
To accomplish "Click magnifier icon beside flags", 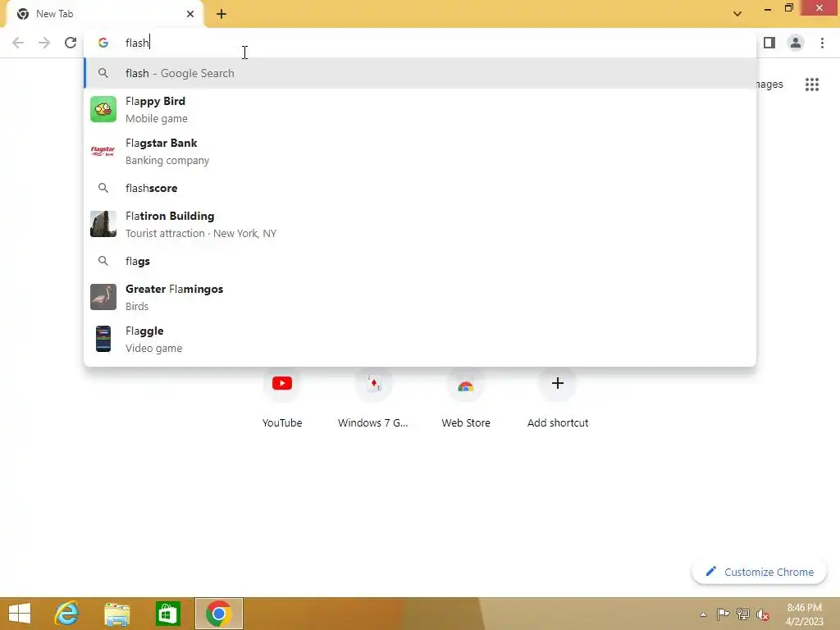I will 103,261.
